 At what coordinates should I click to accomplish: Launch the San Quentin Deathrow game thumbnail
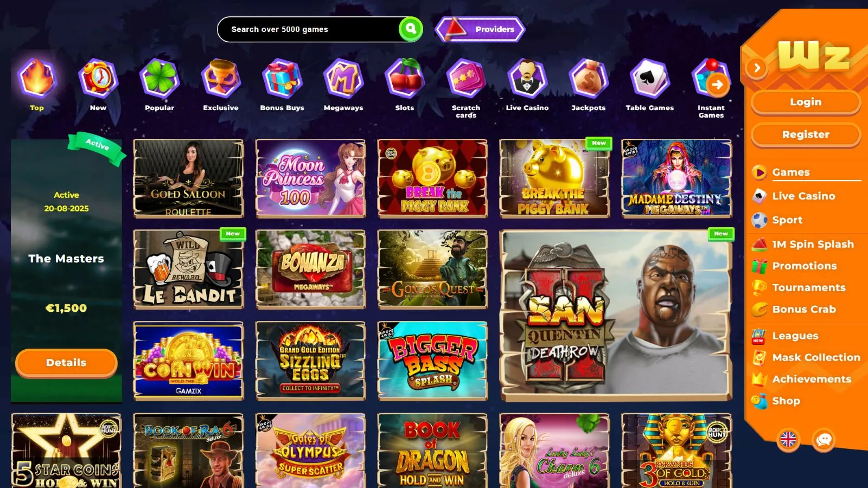616,316
